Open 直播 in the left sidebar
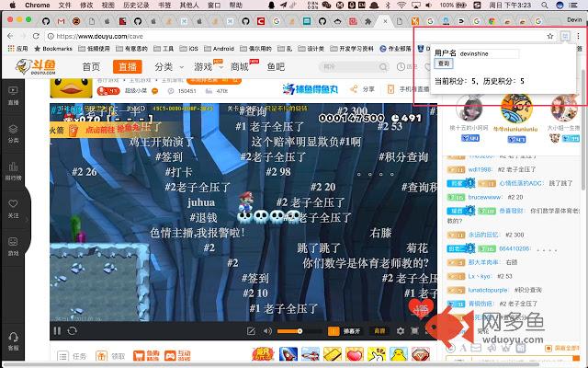Viewport: 588px width, 368px height. (x=13, y=95)
